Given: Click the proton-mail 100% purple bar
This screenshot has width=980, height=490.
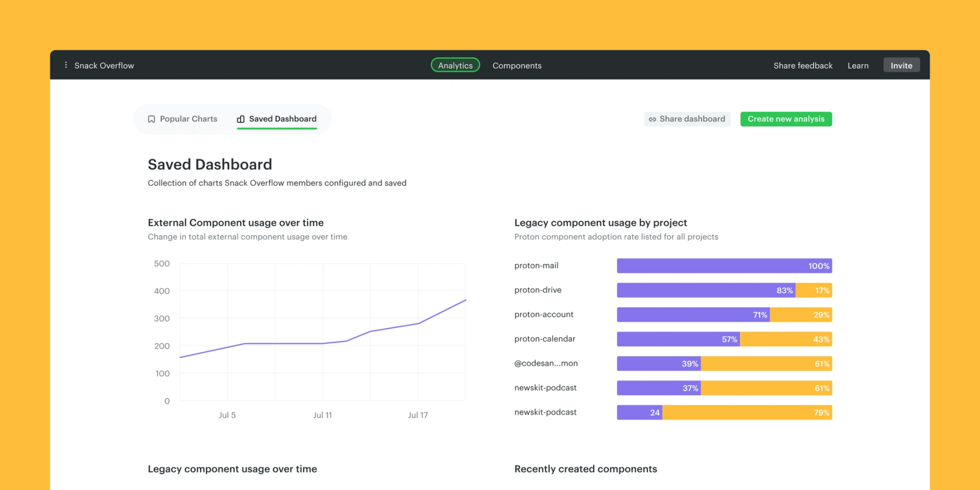Looking at the screenshot, I should click(x=724, y=266).
